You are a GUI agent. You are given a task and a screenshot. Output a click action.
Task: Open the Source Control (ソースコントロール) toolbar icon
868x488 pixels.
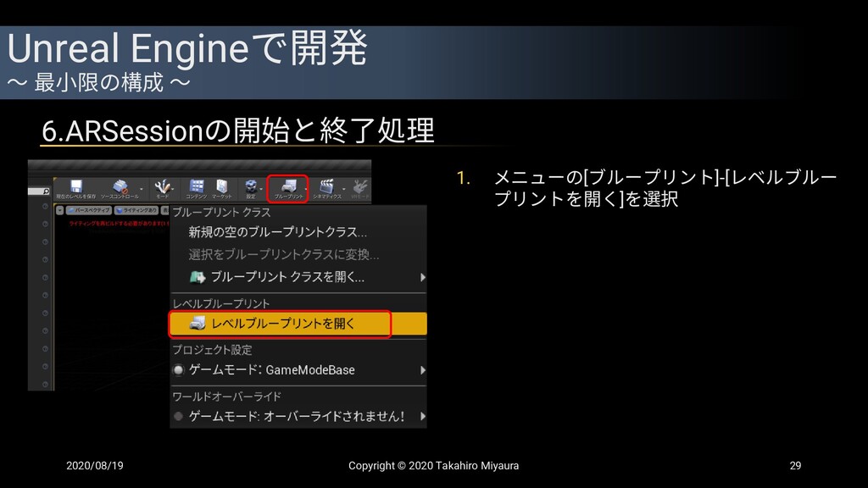(x=120, y=188)
